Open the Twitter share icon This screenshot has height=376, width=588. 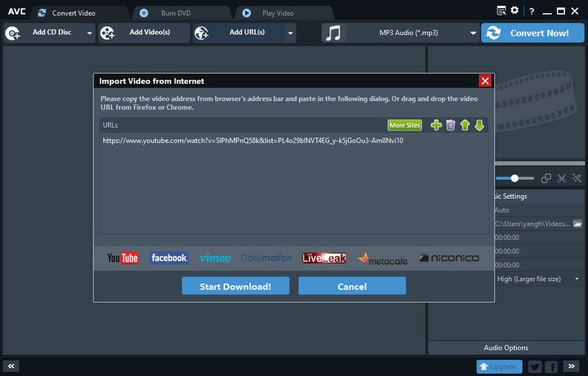pyautogui.click(x=535, y=366)
